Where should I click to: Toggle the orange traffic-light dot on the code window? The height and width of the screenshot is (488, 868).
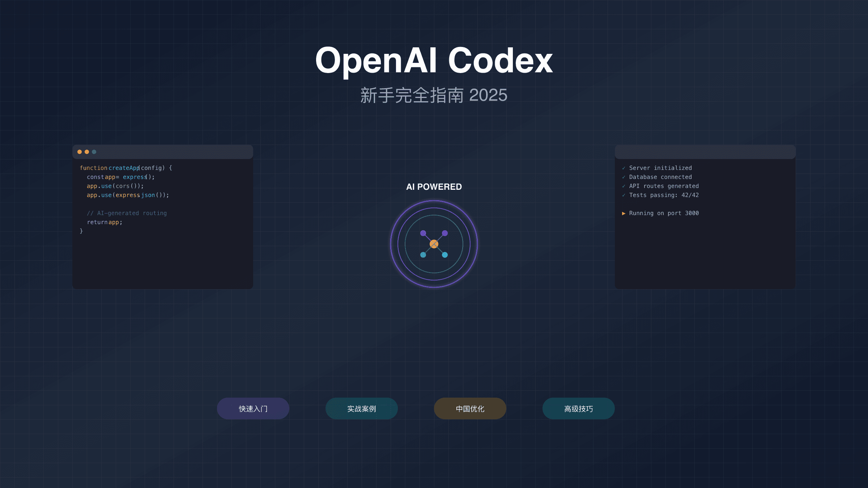coord(80,152)
